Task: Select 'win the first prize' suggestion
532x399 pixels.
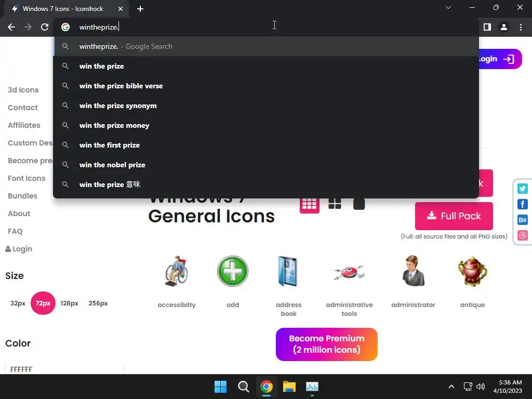Action: (266, 145)
